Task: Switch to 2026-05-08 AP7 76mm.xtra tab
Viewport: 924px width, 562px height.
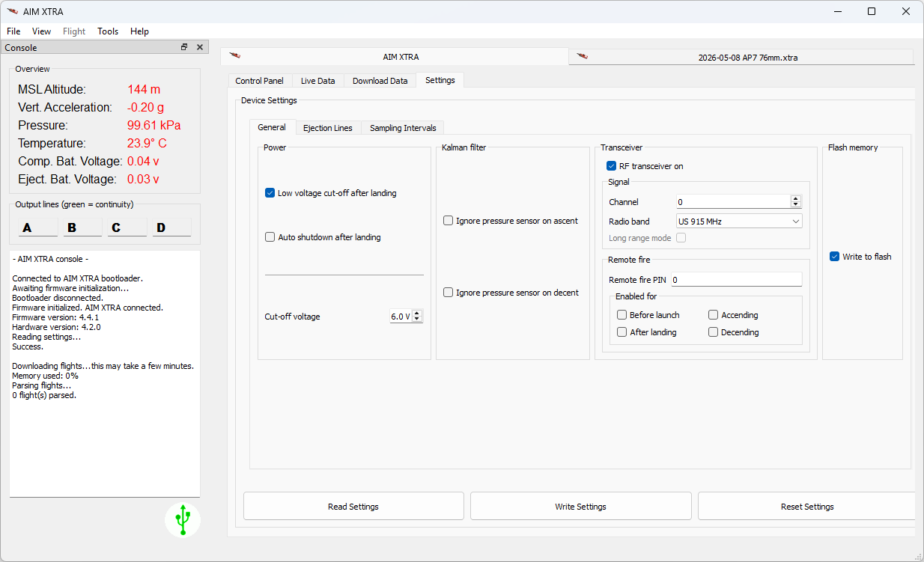Action: pos(741,57)
